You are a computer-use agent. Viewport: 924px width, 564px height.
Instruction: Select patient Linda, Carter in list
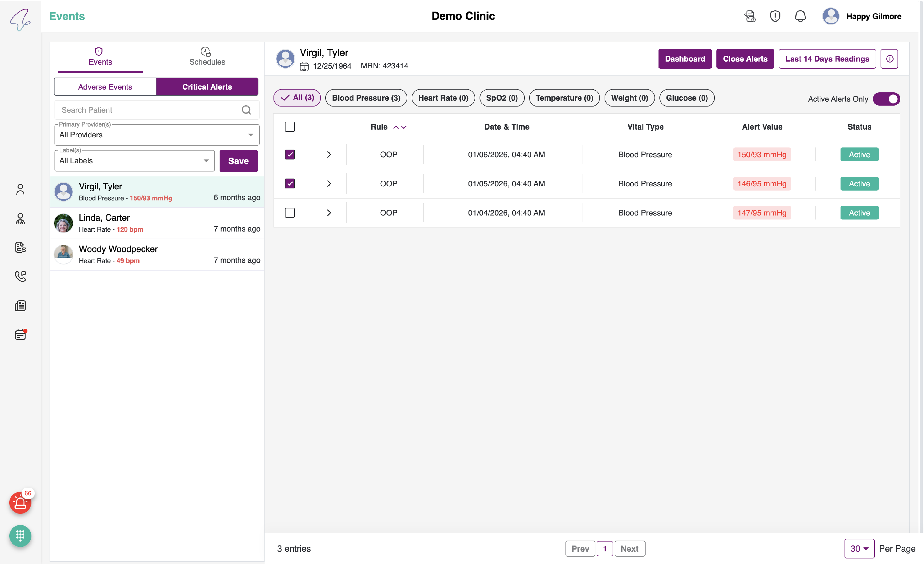click(x=157, y=223)
